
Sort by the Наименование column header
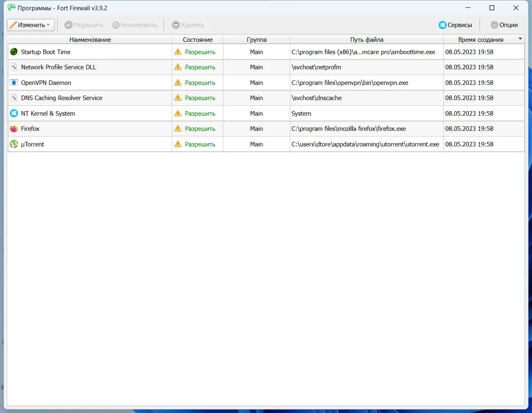pos(90,39)
